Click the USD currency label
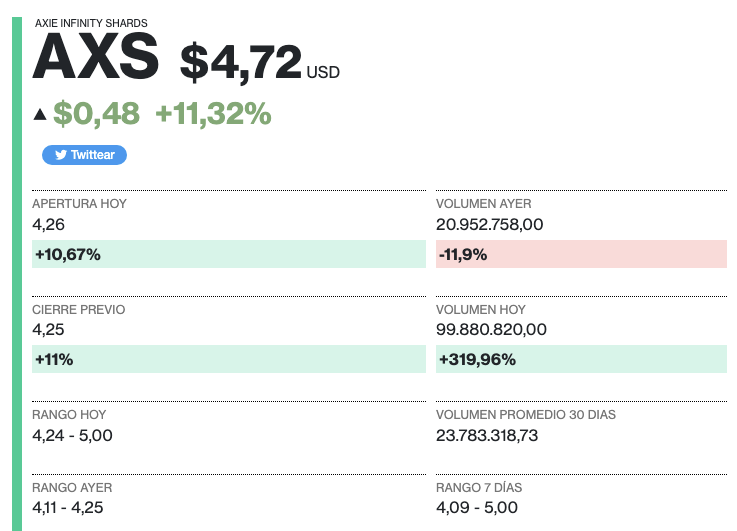This screenshot has width=737, height=531. pyautogui.click(x=323, y=72)
